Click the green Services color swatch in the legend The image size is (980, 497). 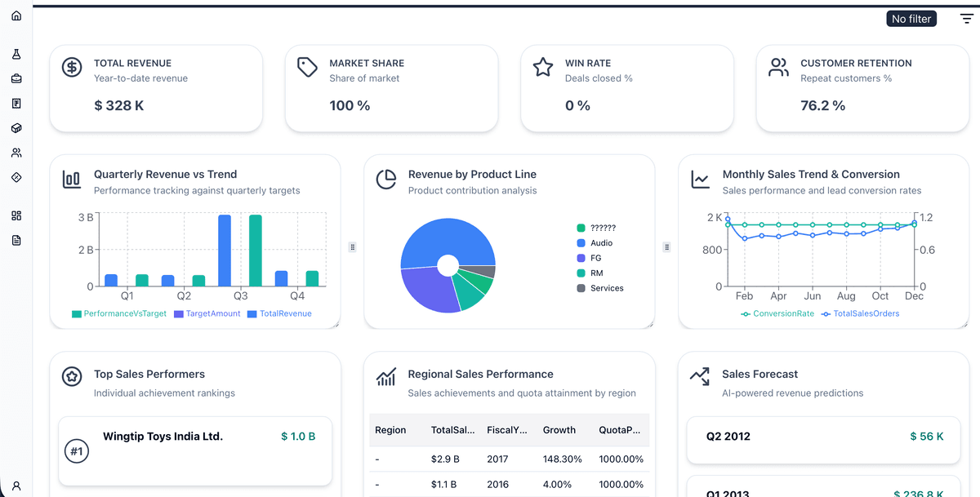(580, 288)
